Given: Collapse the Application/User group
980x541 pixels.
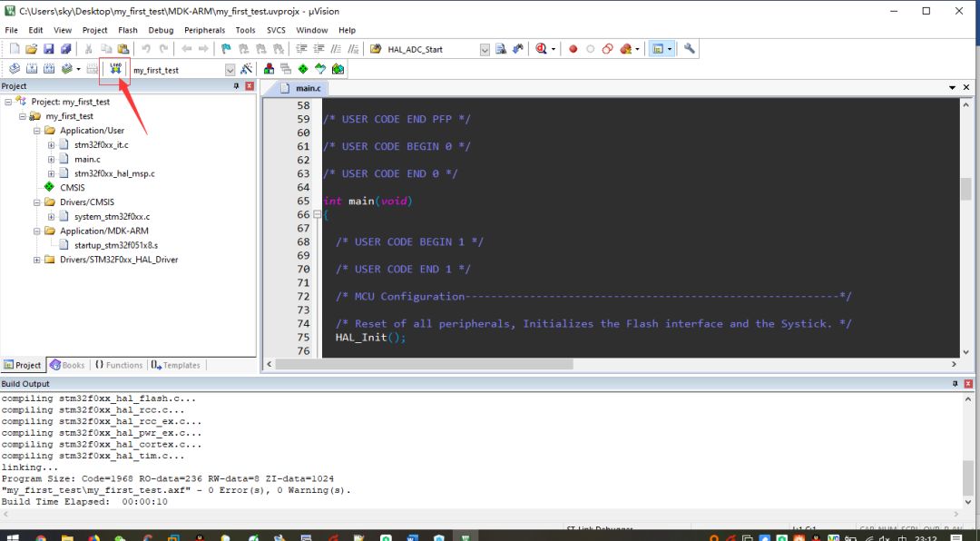Looking at the screenshot, I should point(37,131).
